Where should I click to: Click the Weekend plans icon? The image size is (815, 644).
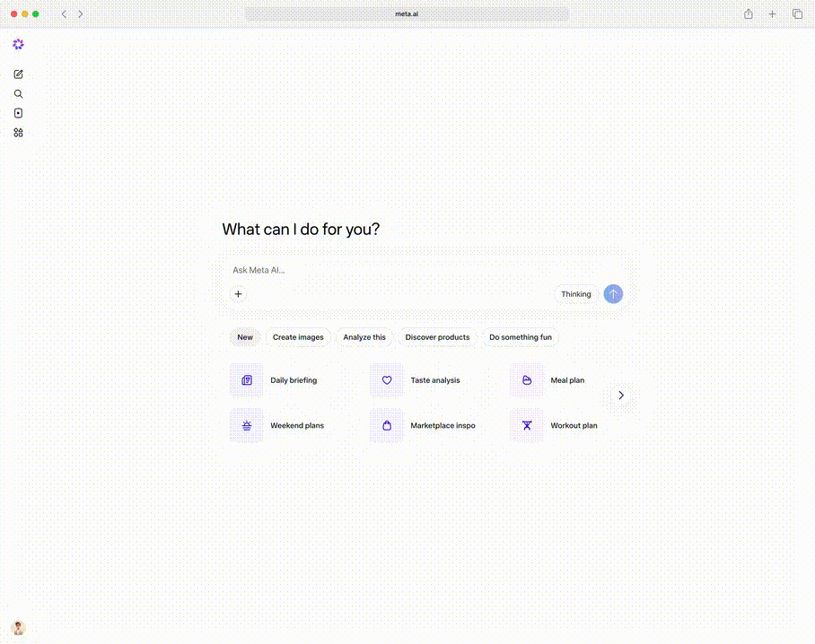click(x=247, y=425)
